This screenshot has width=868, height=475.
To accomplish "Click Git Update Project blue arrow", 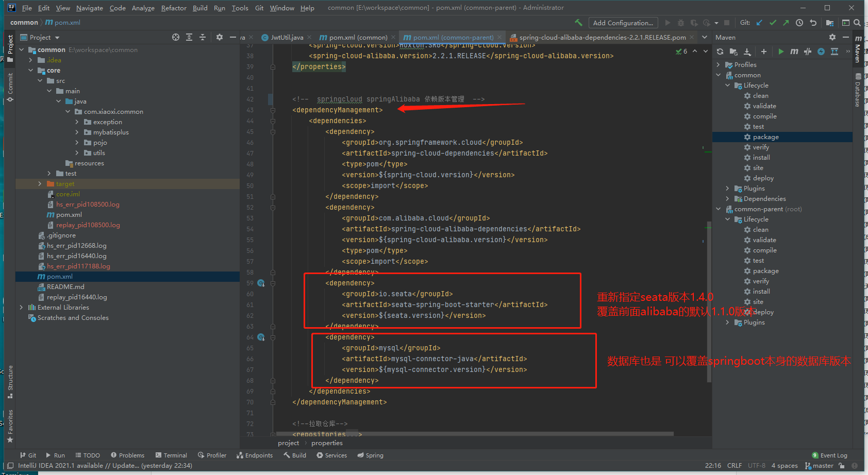I will (759, 23).
